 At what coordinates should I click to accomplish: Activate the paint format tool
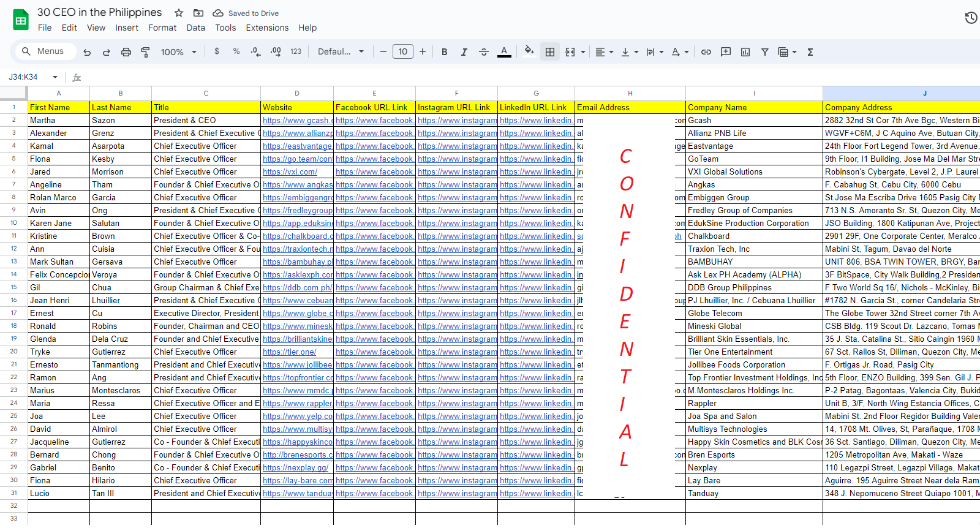click(145, 52)
